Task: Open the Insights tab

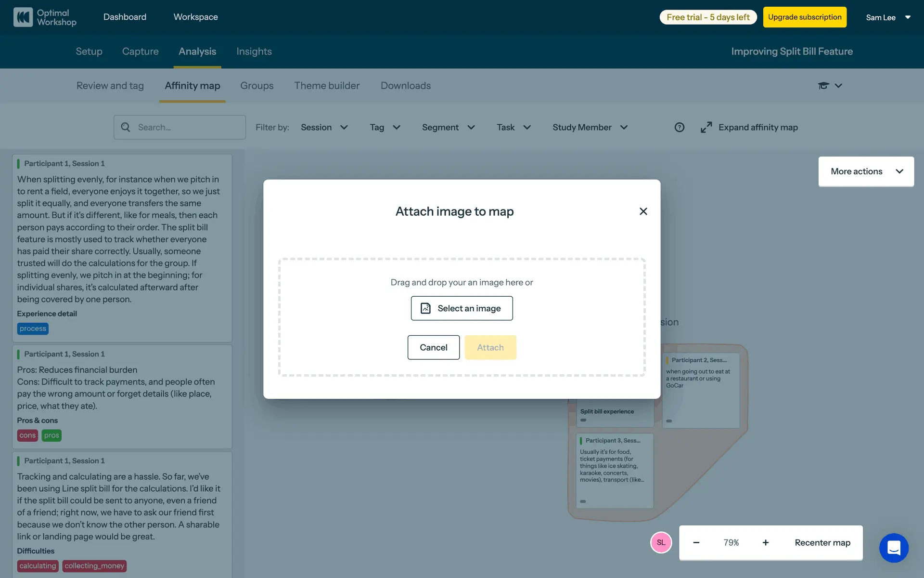Action: point(254,52)
